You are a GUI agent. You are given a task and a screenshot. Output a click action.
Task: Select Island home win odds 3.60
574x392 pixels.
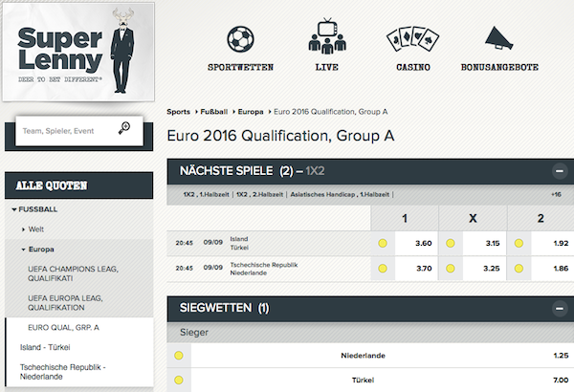405,244
